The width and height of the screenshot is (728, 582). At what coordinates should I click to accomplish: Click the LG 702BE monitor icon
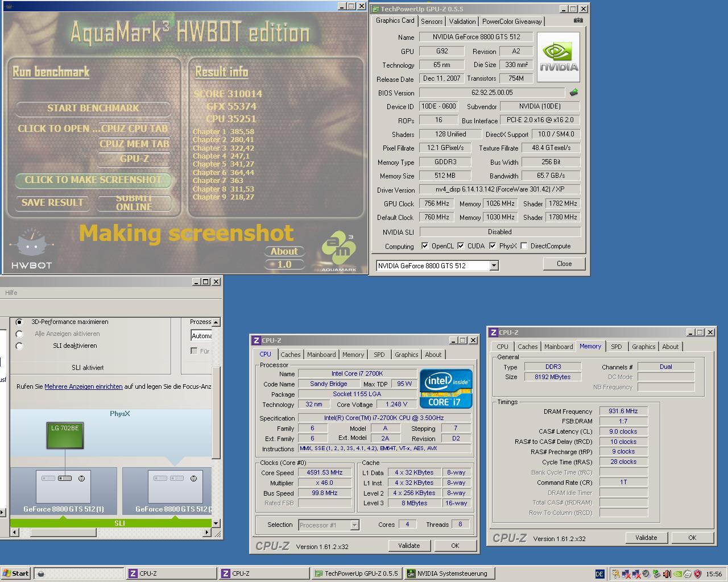coord(65,435)
